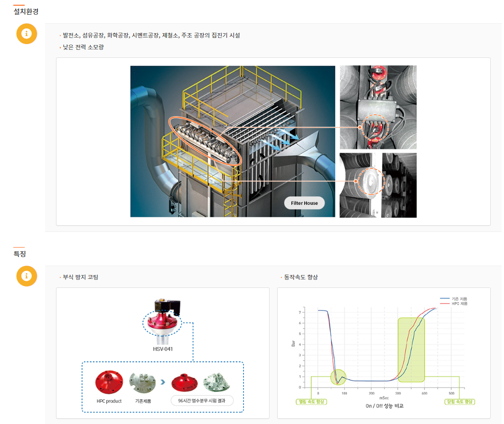Click the 기존 제품 blue legend entry
This screenshot has width=504, height=424.
(454, 299)
